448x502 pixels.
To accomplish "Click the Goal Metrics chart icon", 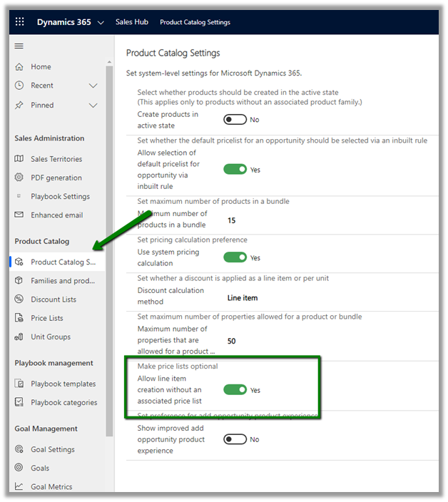I will click(x=19, y=486).
